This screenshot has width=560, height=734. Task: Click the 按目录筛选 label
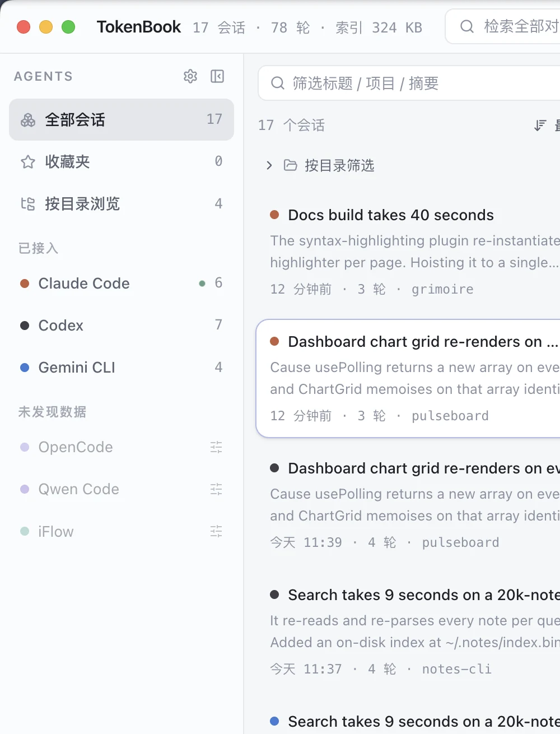coord(339,165)
